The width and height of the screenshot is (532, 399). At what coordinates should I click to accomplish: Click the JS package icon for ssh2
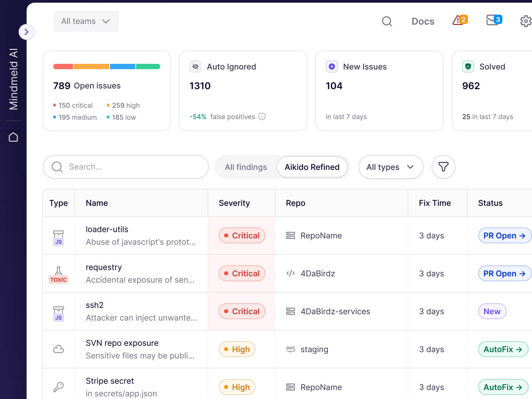coord(59,314)
